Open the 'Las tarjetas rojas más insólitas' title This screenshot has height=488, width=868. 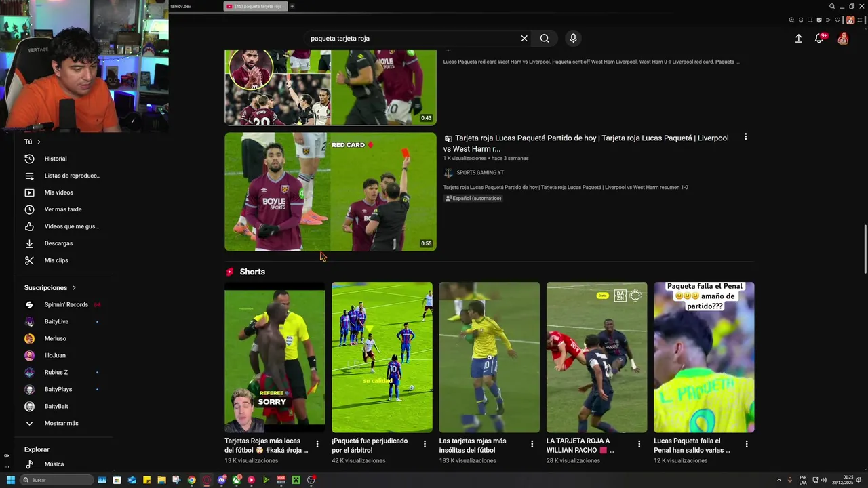click(473, 445)
